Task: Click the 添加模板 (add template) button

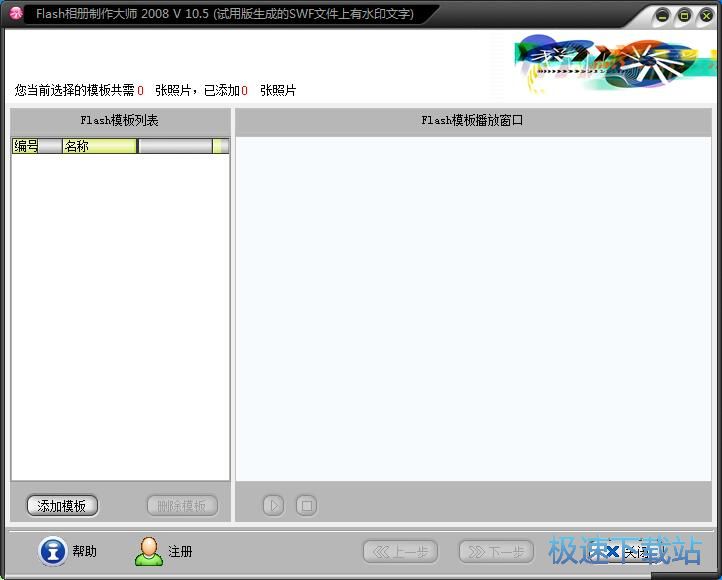Action: pos(62,506)
